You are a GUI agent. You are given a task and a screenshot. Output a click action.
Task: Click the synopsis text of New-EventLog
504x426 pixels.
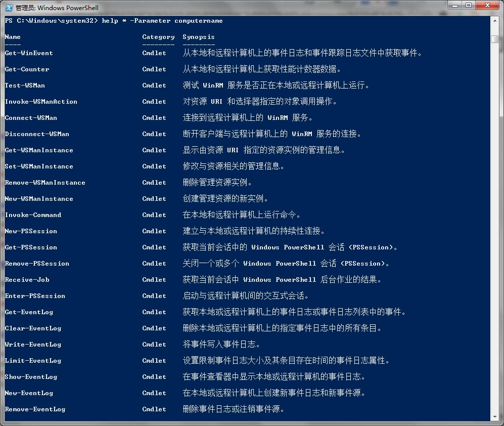[x=274, y=393]
